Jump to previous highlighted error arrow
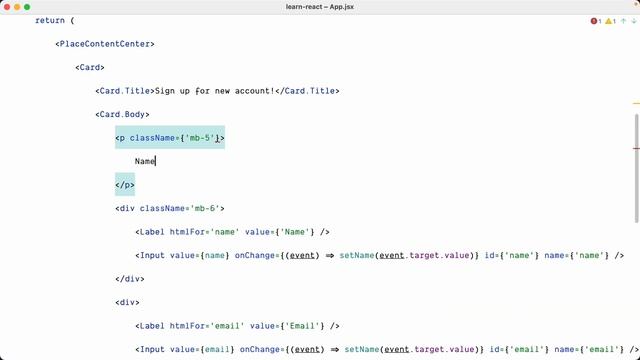The width and height of the screenshot is (640, 360). 623,21
